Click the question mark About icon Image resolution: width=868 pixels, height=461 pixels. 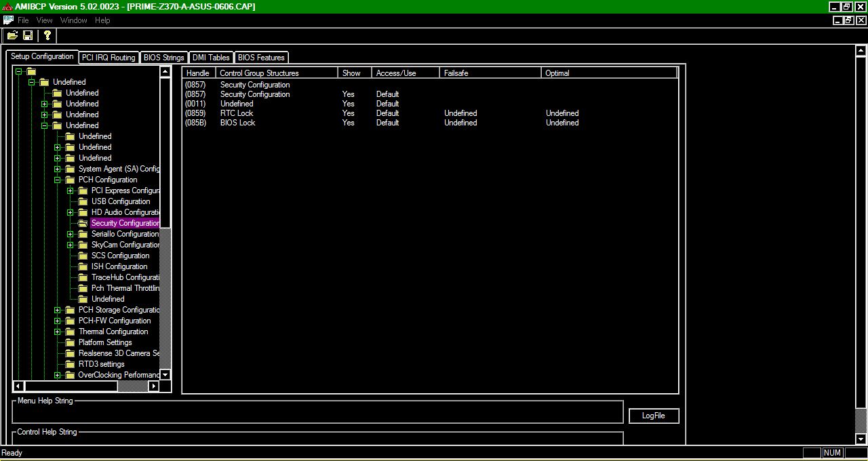coord(47,35)
